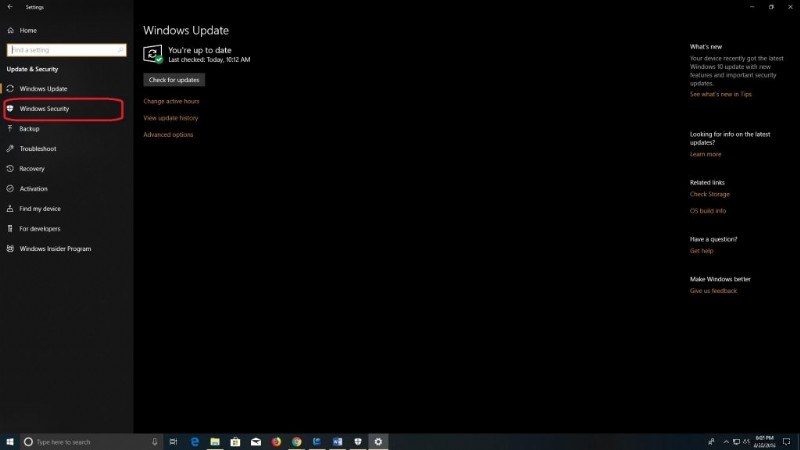Launch Microsoft Edge from the taskbar
The image size is (800, 450).
point(194,442)
